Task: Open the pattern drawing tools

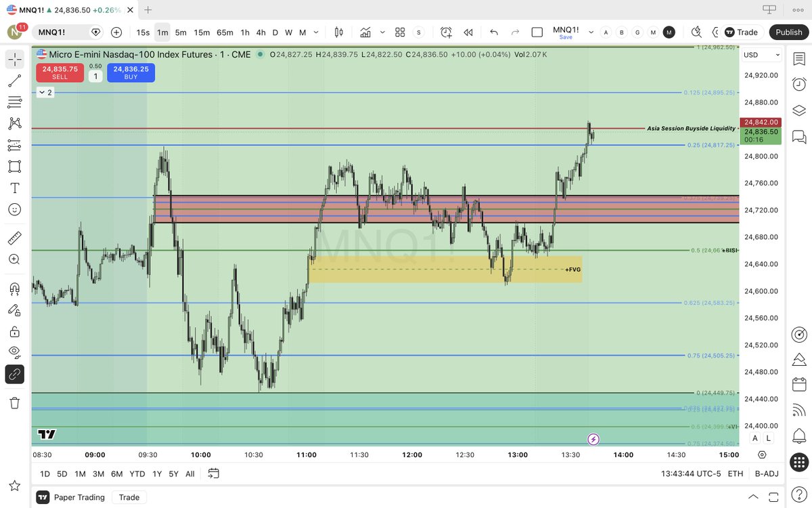Action: click(14, 123)
